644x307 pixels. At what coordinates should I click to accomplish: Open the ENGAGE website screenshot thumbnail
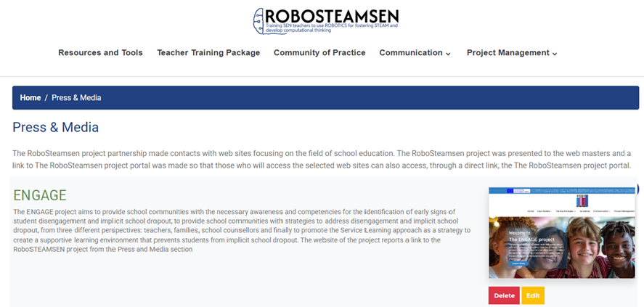pyautogui.click(x=562, y=233)
